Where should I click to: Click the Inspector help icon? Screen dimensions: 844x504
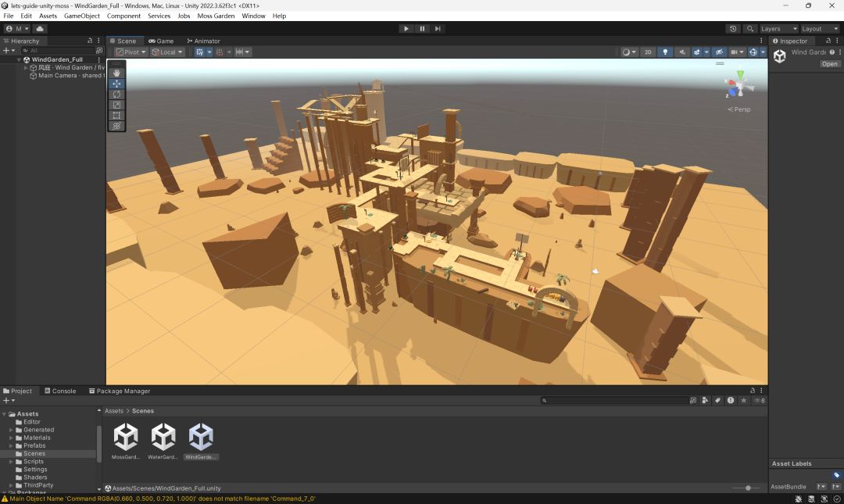pyautogui.click(x=832, y=52)
